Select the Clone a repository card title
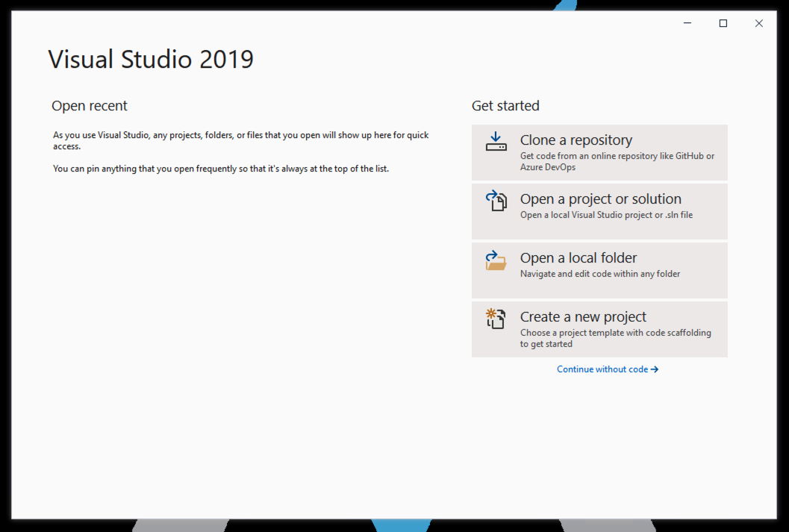789x532 pixels. pyautogui.click(x=576, y=140)
